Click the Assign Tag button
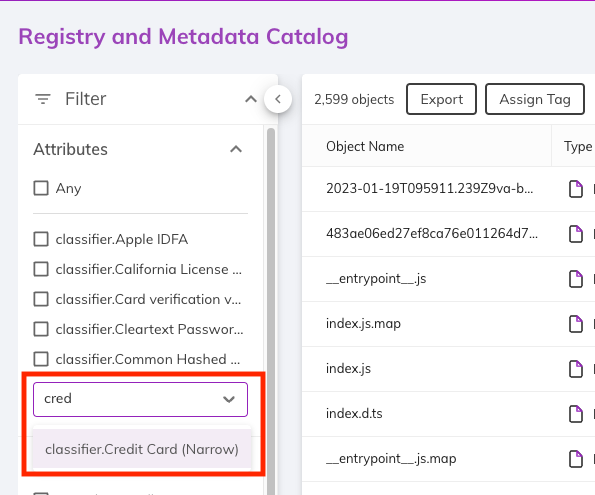Viewport: 595px width, 495px height. pyautogui.click(x=535, y=99)
